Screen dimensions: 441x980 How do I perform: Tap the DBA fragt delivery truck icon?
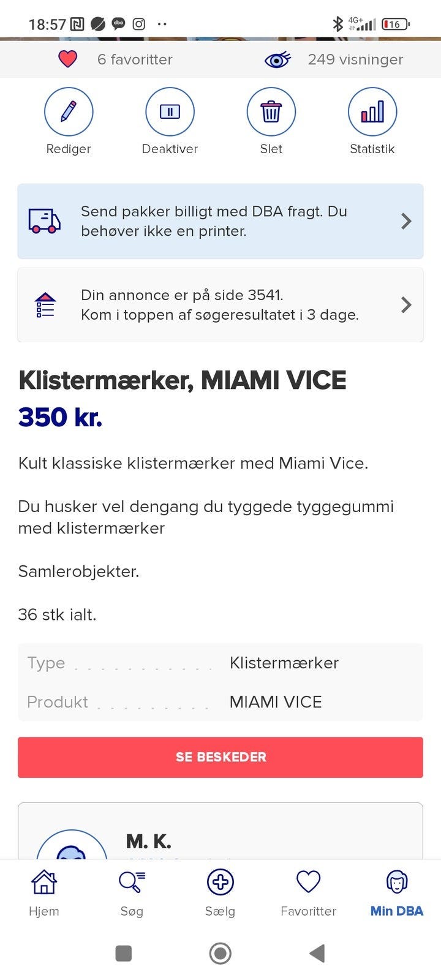coord(45,221)
